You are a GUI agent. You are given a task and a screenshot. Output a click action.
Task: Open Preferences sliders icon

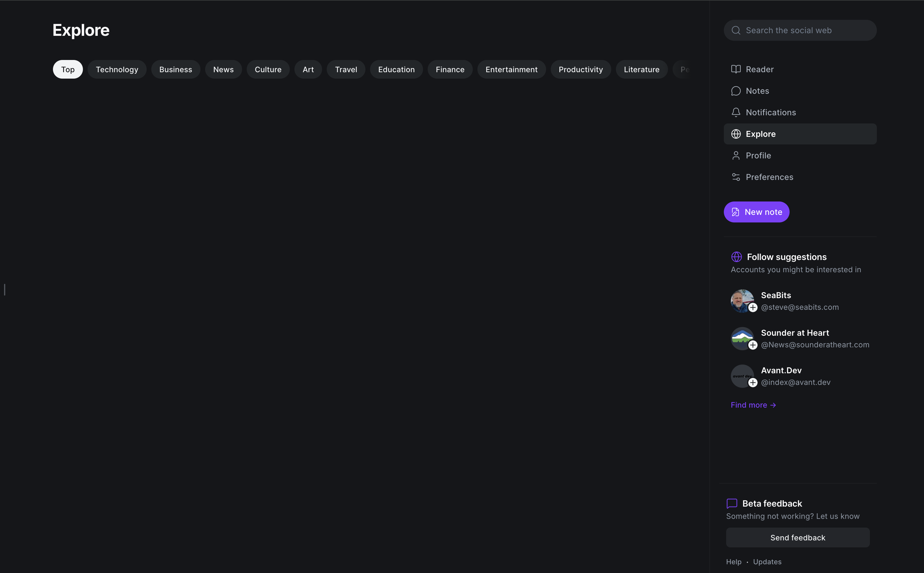point(736,177)
